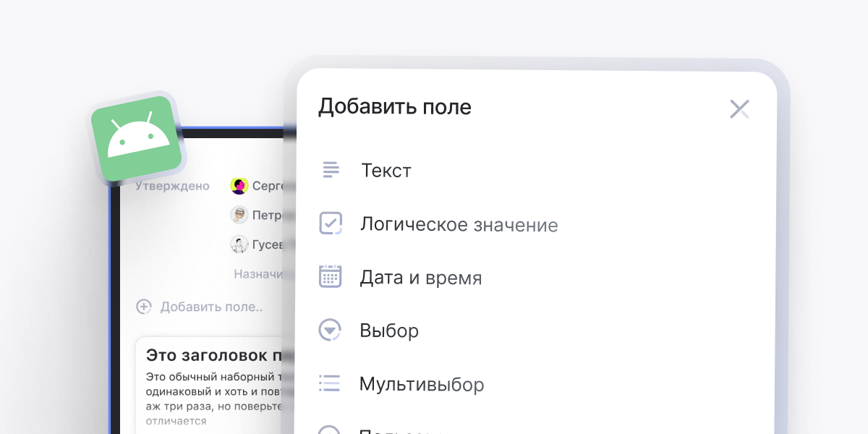
Task: Close the Добавить поле dialog
Action: point(740,109)
